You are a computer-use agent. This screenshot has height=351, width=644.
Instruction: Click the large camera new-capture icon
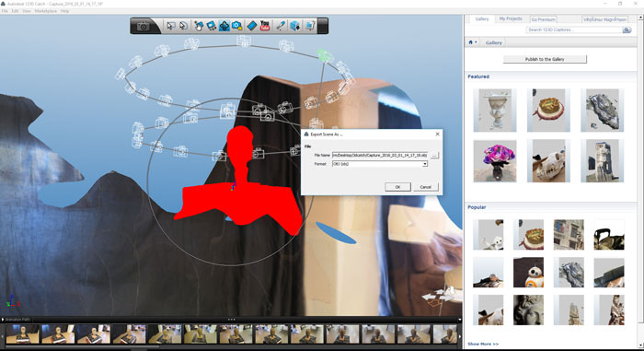click(x=144, y=26)
